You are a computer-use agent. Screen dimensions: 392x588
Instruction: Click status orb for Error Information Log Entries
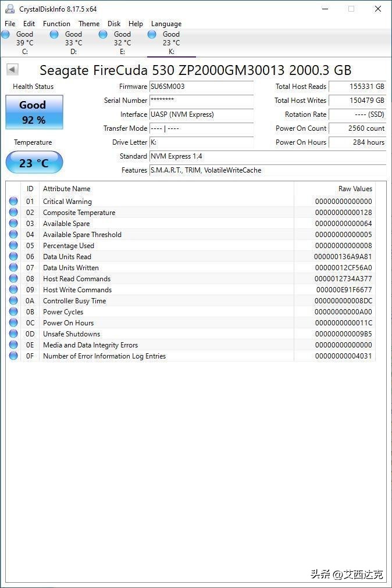(13, 356)
